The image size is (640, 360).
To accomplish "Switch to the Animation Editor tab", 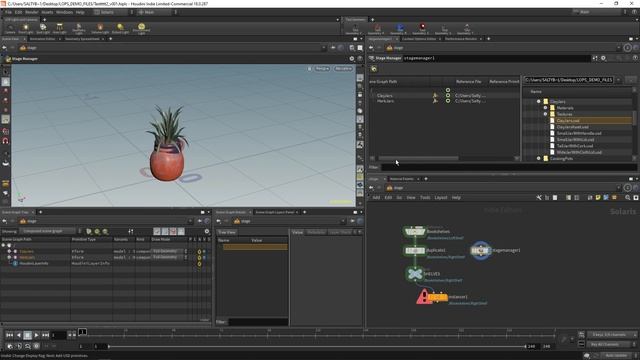I will (42, 39).
